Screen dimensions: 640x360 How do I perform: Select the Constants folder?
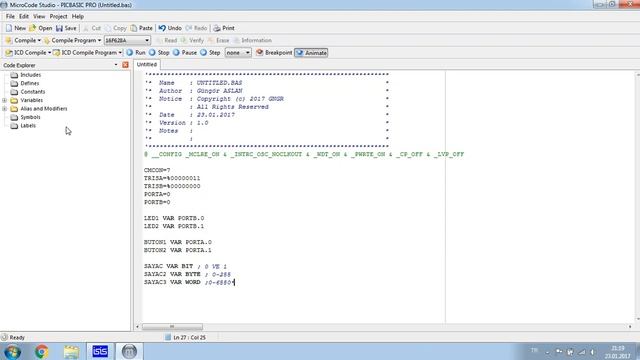pos(28,92)
